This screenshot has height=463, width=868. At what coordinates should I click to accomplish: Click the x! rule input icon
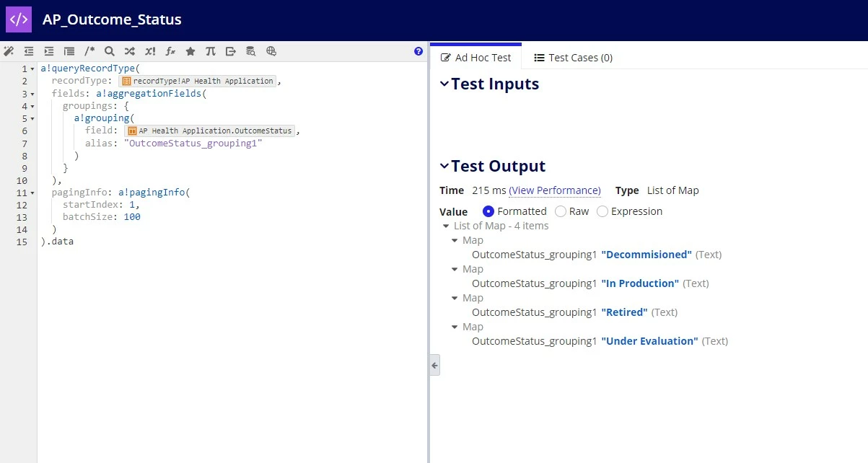[x=150, y=51]
